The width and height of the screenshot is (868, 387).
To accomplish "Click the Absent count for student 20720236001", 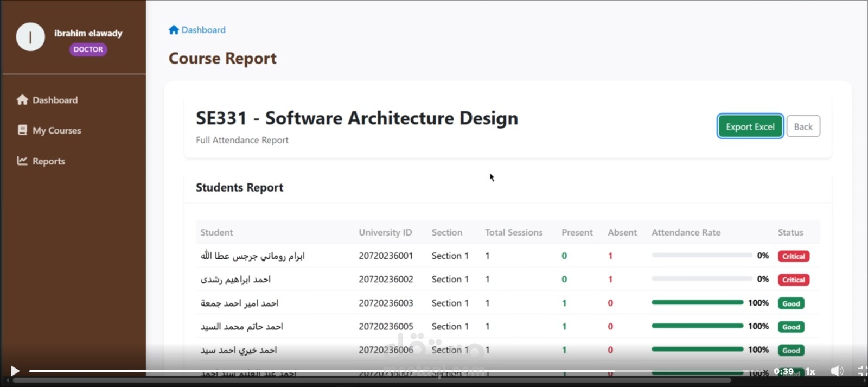I will (610, 256).
